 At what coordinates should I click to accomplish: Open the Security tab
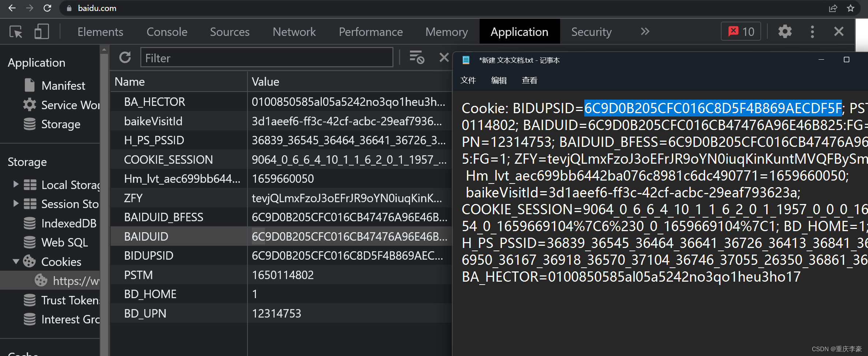coord(591,32)
